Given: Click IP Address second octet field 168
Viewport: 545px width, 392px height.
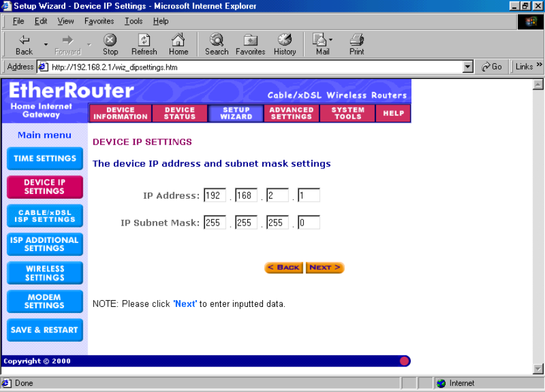Looking at the screenshot, I should (x=246, y=195).
